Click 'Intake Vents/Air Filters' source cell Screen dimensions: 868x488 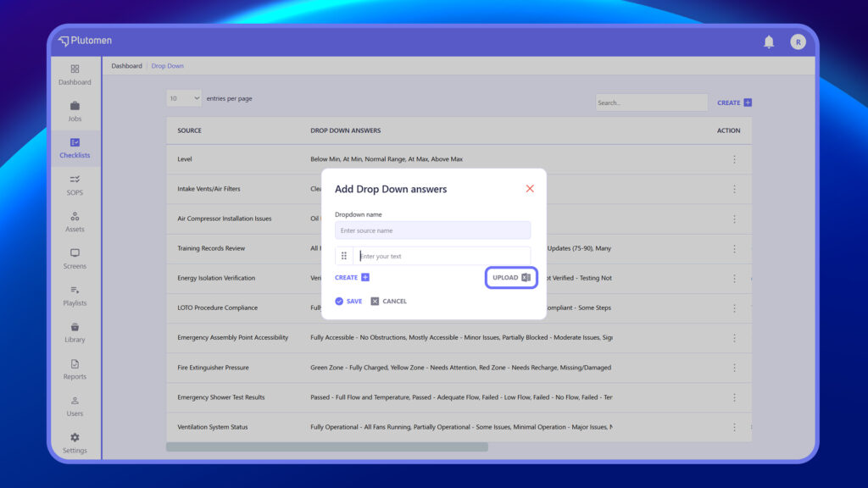(209, 189)
